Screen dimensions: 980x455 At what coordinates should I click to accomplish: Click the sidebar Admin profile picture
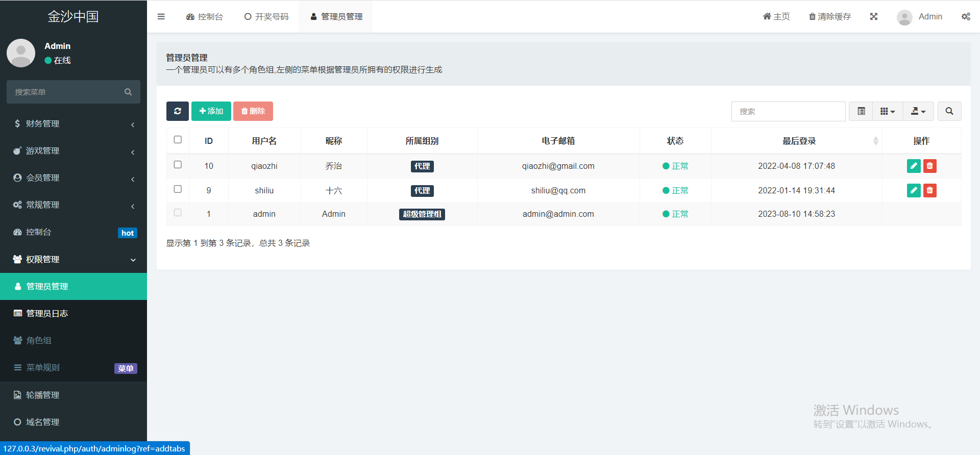21,53
